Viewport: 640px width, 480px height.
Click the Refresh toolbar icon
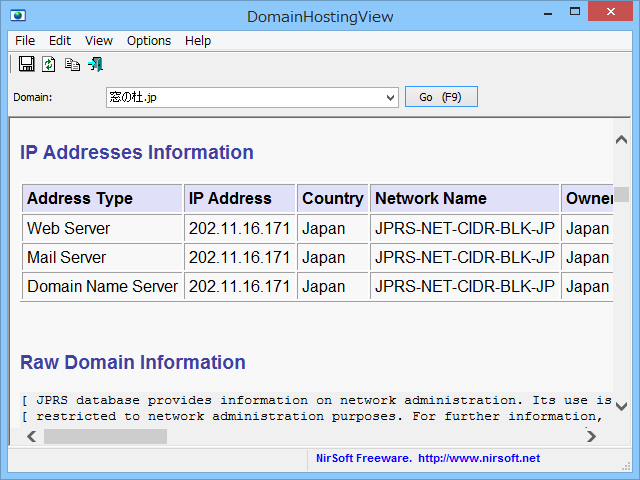(49, 64)
